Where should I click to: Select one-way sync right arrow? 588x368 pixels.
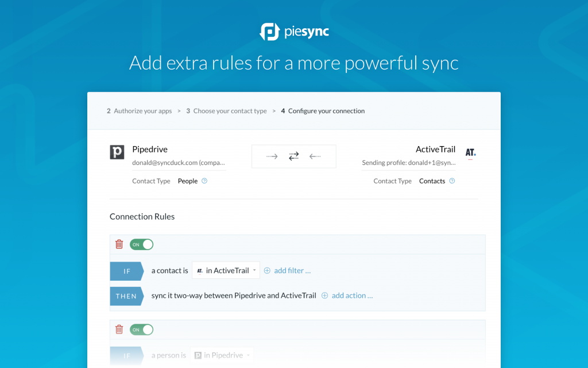[x=272, y=156]
